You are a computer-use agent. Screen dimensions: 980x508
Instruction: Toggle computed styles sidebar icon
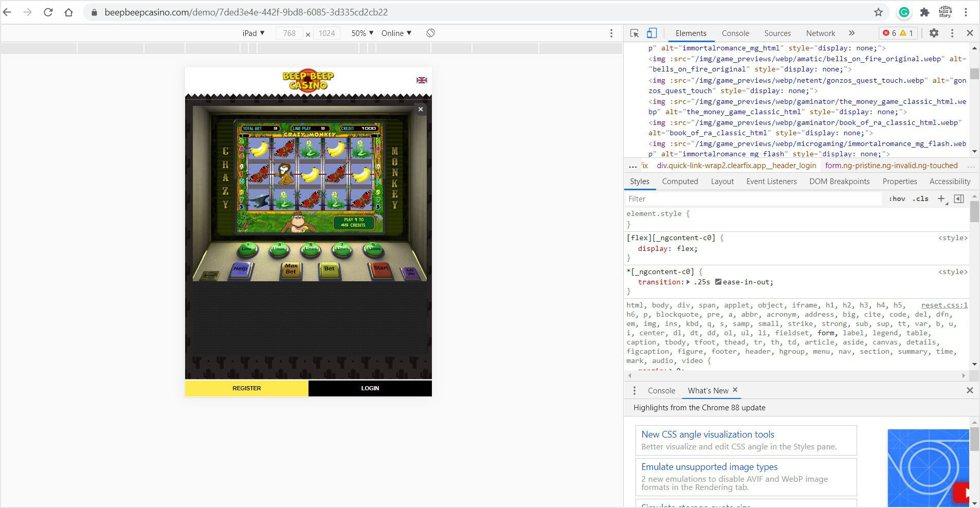959,199
